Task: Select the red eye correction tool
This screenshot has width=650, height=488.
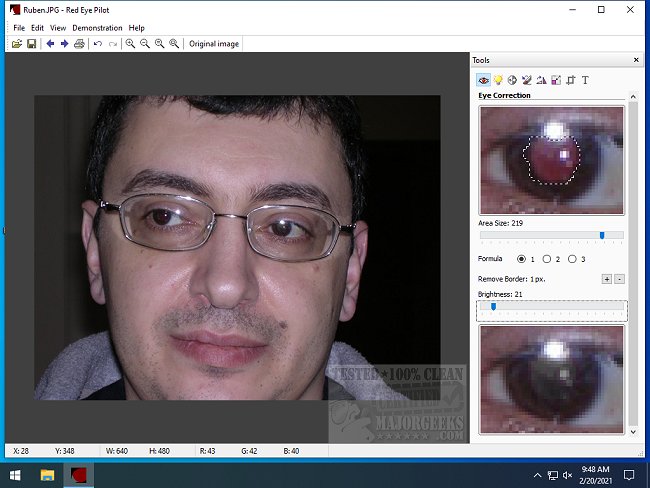Action: click(x=484, y=80)
